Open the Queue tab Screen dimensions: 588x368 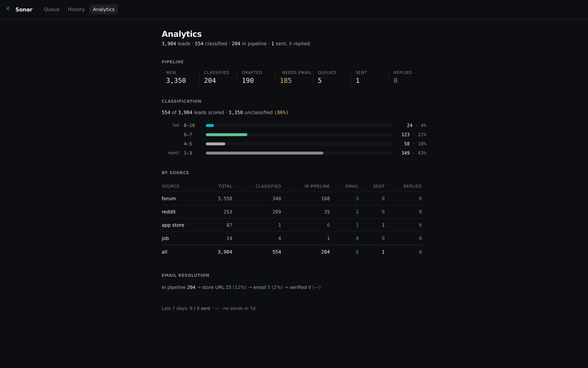(52, 10)
